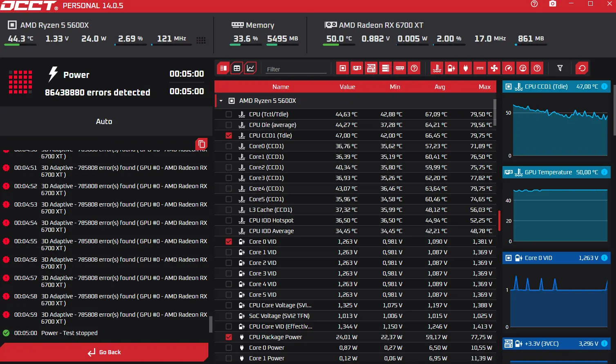Enable CPU Die (average) checkbox
616x364 pixels.
click(229, 125)
